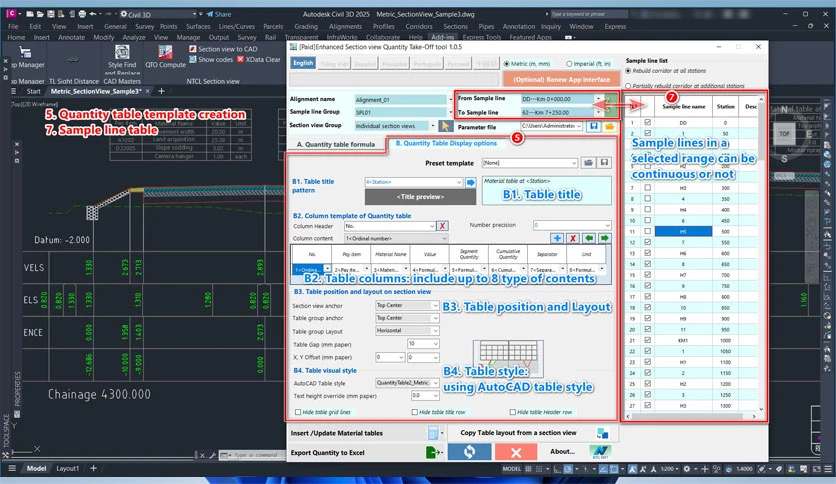This screenshot has height=484, width=836.
Task: Switch to A. Quantity table formula tab
Action: click(336, 144)
